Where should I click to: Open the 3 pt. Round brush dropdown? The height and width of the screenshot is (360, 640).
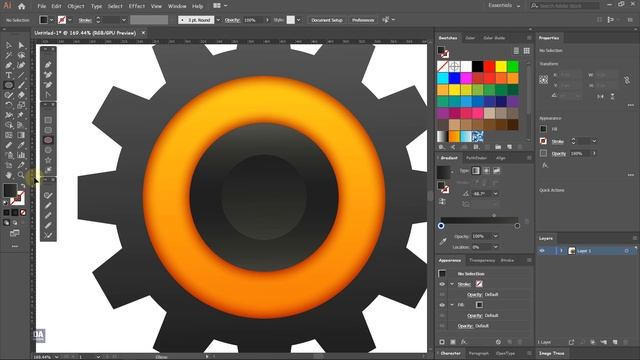[218, 20]
